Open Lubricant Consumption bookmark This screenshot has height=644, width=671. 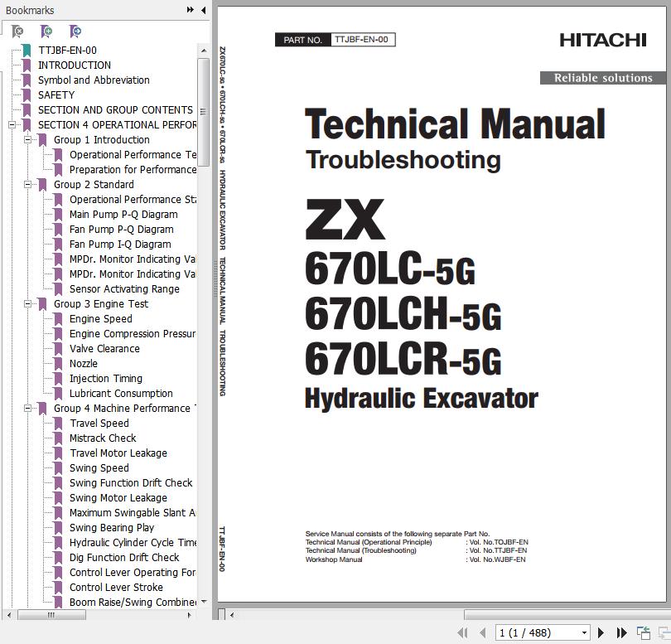(121, 394)
